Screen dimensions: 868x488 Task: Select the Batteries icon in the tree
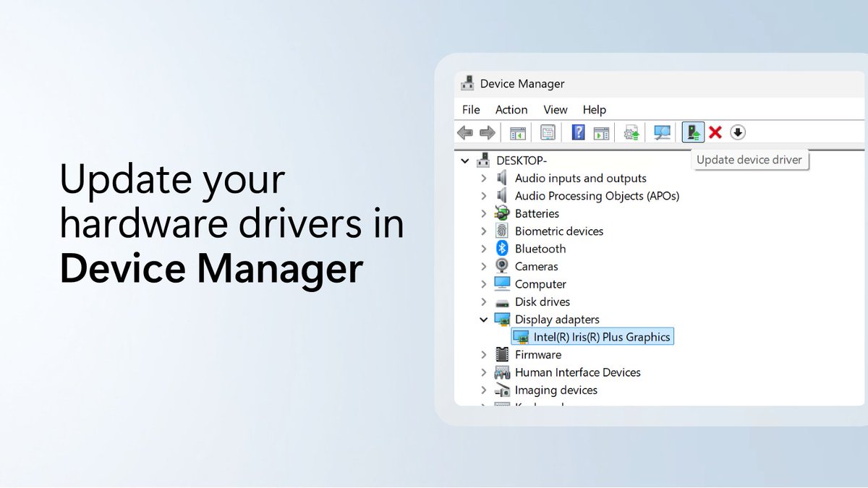point(502,213)
